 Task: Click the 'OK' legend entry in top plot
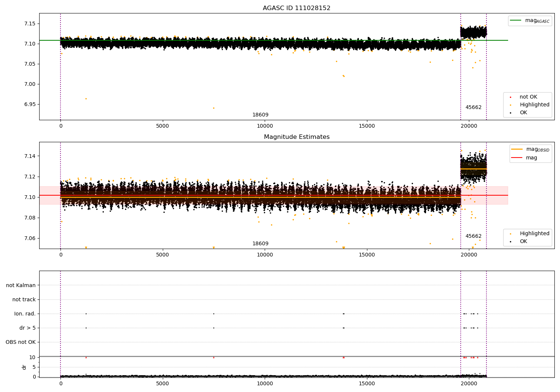click(x=523, y=113)
